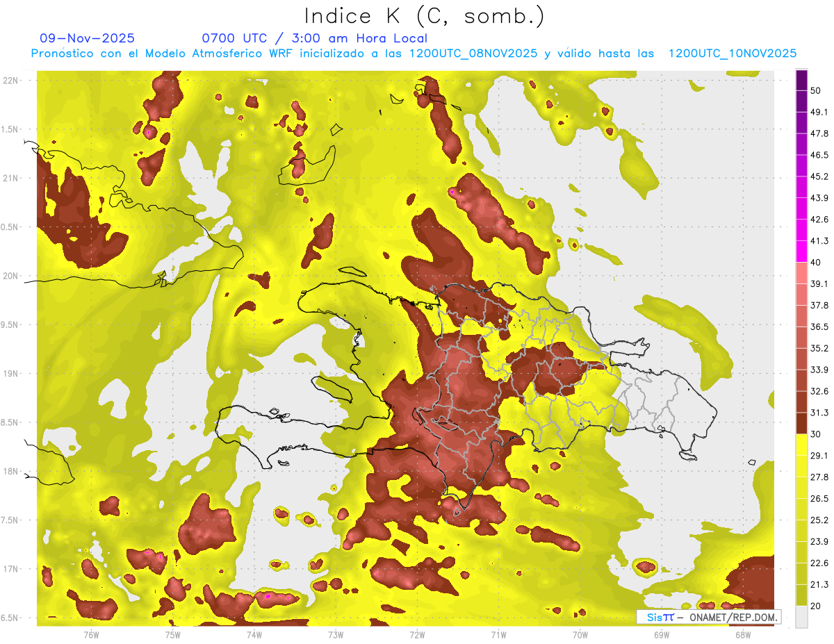Screen dimensions: 834x644
Task: Click the "68W" longitude label
Action: click(742, 634)
